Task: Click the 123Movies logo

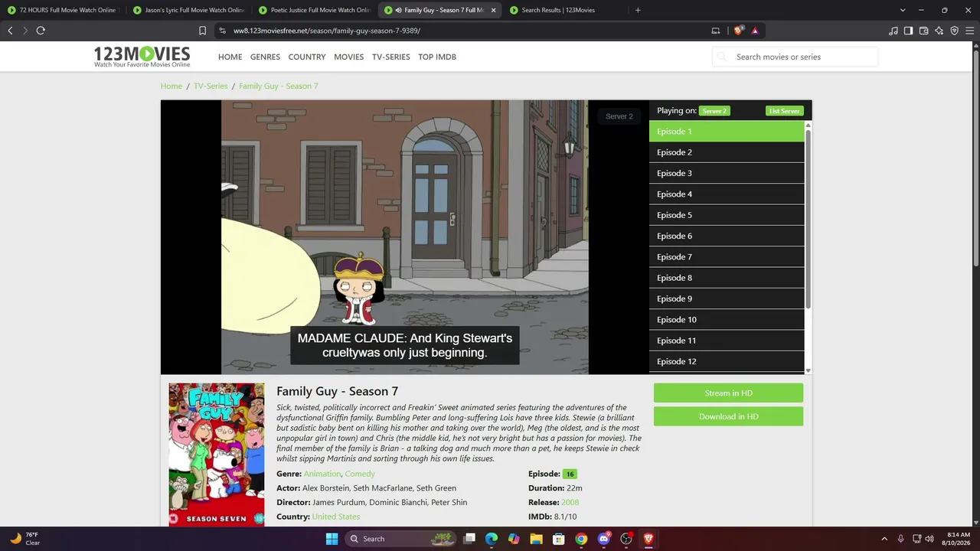Action: (x=142, y=57)
